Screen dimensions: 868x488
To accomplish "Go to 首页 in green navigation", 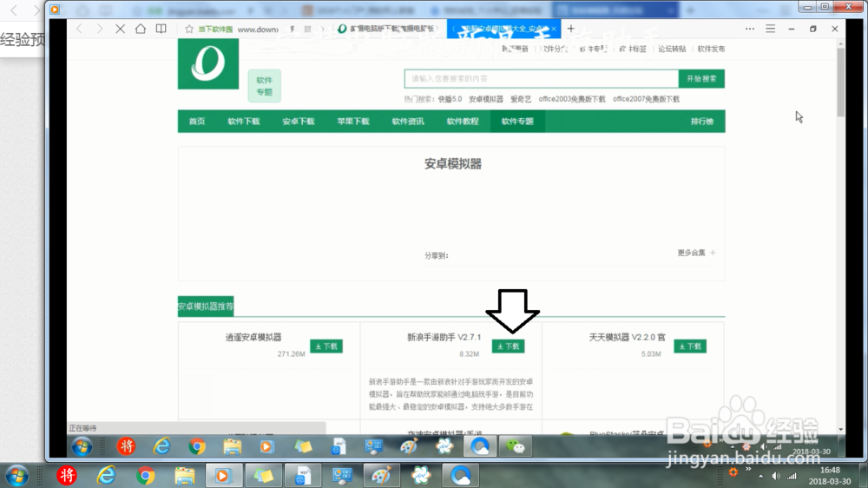I will [197, 122].
